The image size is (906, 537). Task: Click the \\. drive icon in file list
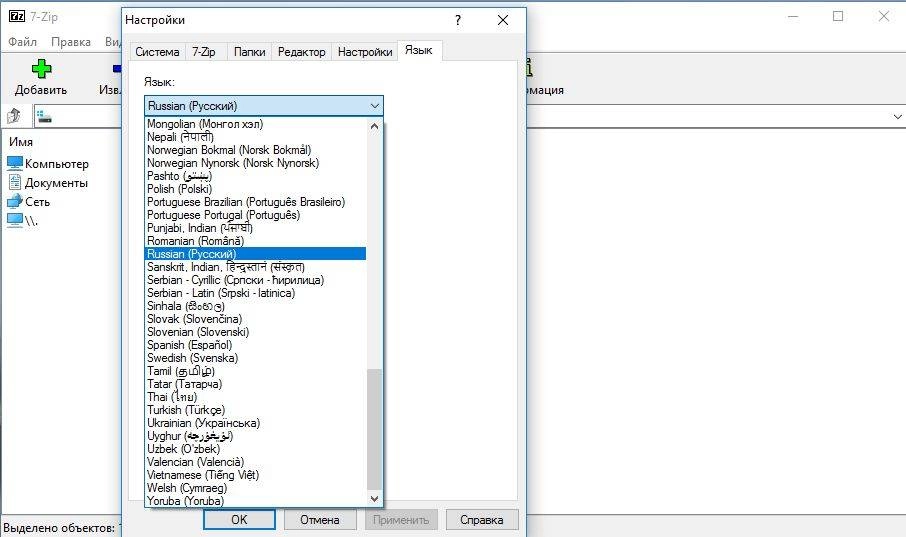[14, 221]
